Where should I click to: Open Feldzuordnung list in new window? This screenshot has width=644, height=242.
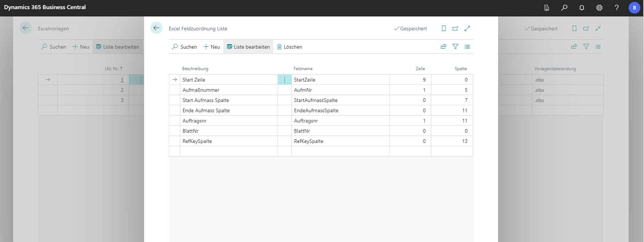click(455, 29)
